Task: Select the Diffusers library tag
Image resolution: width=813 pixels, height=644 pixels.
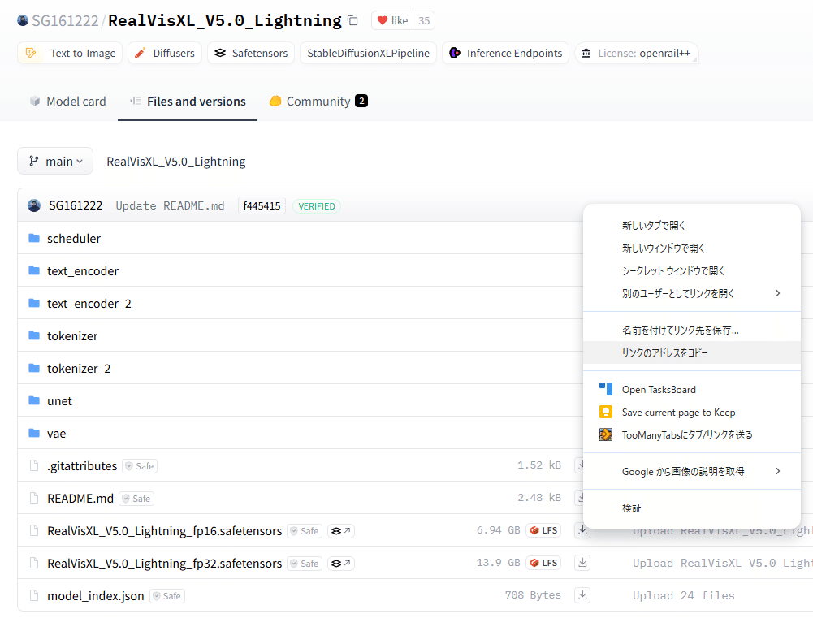Action: (x=165, y=53)
